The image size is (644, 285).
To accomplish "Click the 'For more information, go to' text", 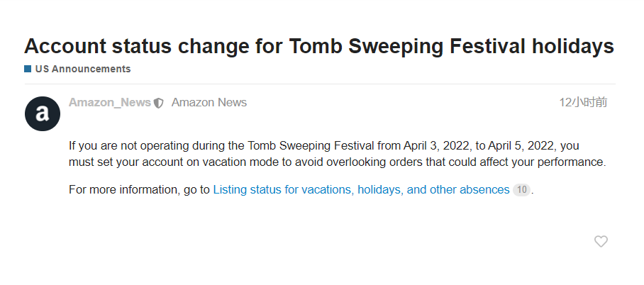I will pyautogui.click(x=139, y=190).
